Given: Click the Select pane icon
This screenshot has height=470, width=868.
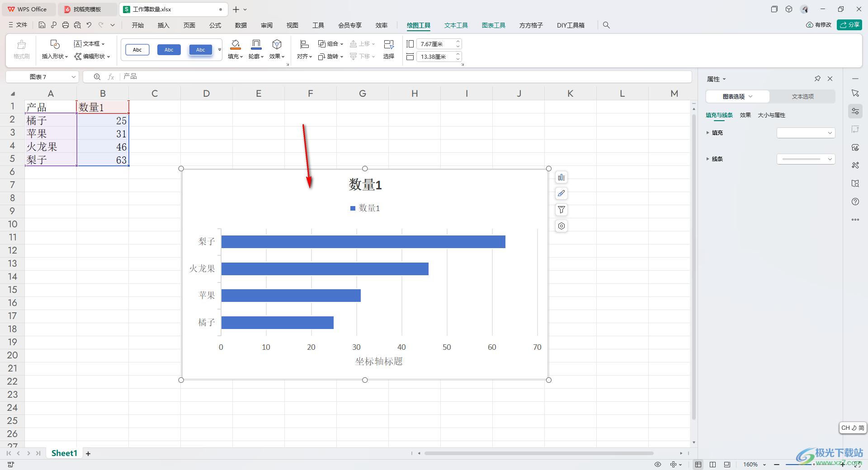Looking at the screenshot, I should tap(389, 44).
